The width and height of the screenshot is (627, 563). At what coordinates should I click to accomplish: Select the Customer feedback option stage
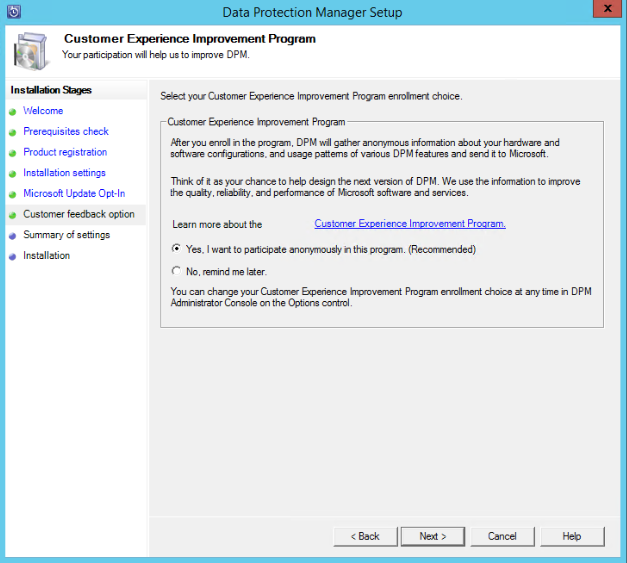(79, 214)
